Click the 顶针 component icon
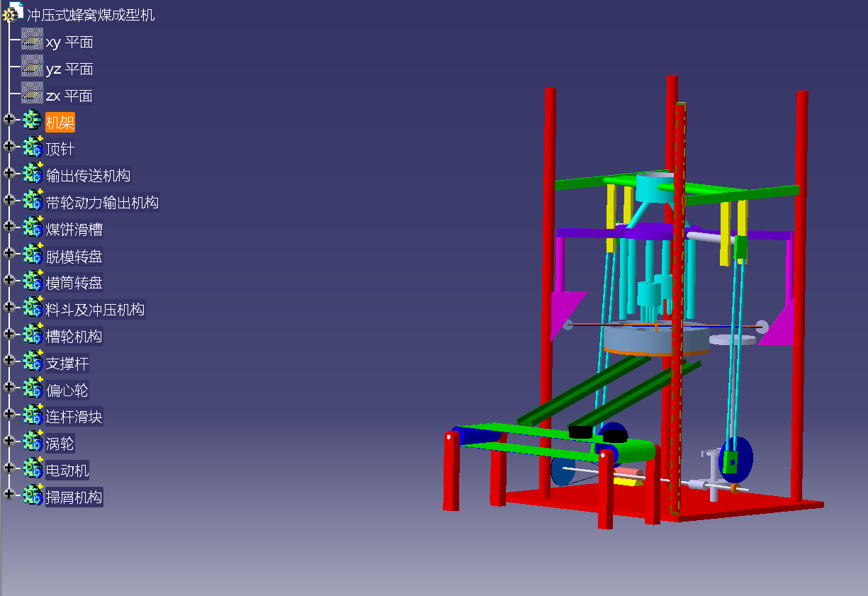This screenshot has width=868, height=596. click(33, 147)
